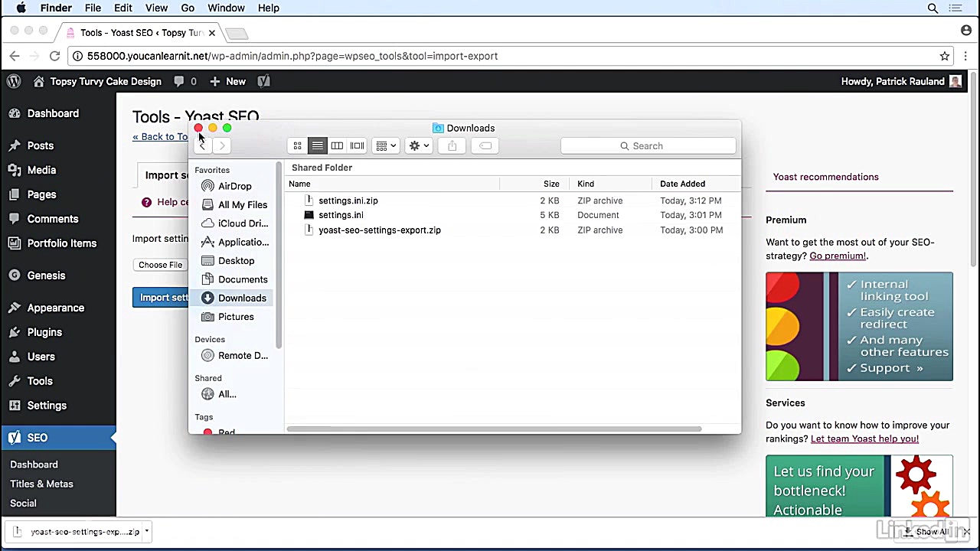Viewport: 980px width, 551px height.
Task: Search in the Finder search field
Action: [x=648, y=145]
